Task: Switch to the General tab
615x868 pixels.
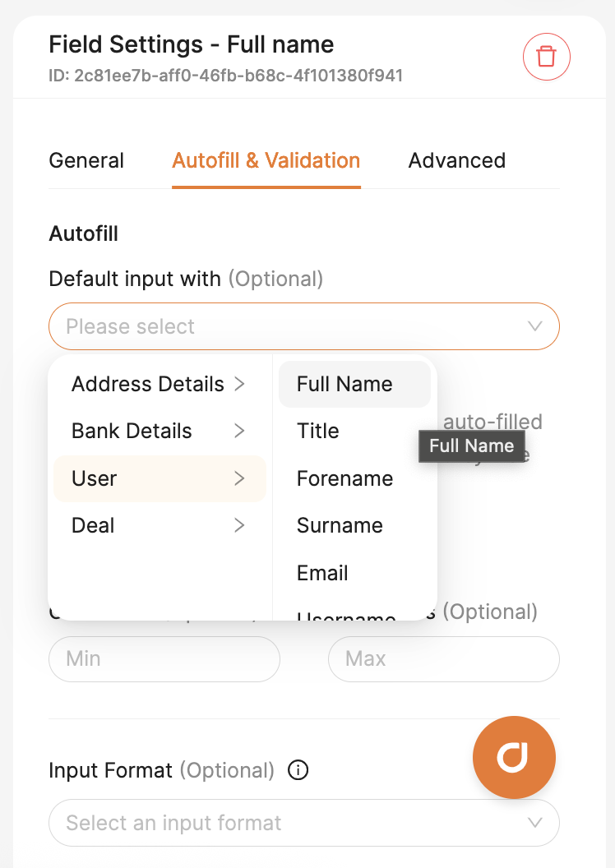Action: coord(86,160)
